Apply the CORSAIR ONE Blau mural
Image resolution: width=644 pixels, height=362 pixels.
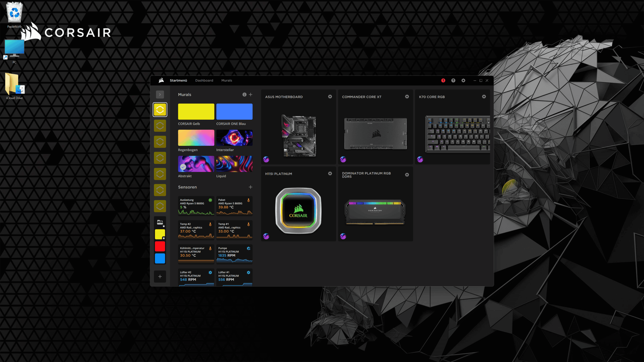234,112
